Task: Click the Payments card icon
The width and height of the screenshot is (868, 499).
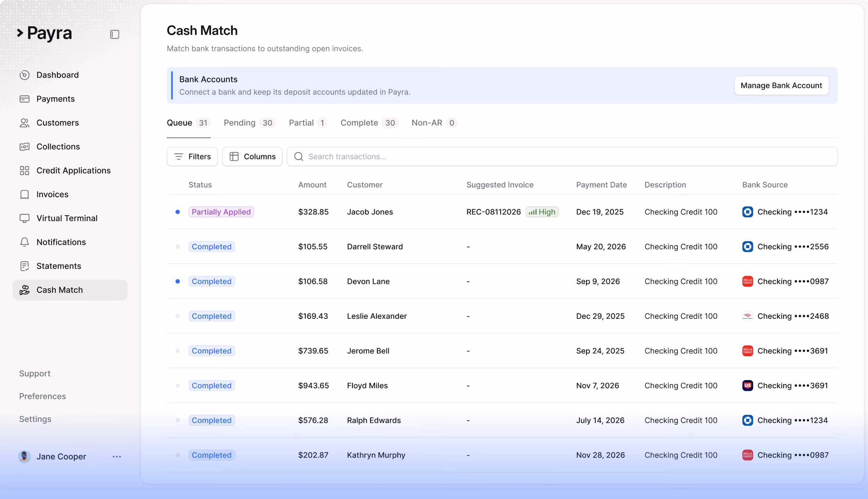Action: click(x=25, y=99)
